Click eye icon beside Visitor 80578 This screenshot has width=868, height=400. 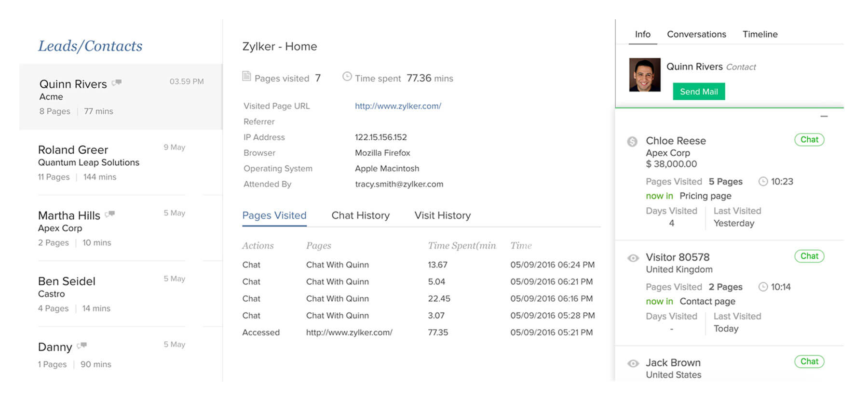pos(633,258)
